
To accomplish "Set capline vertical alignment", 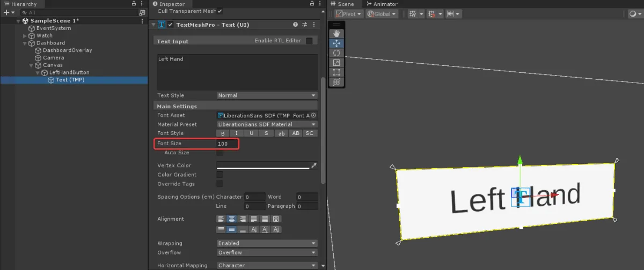I will (276, 229).
